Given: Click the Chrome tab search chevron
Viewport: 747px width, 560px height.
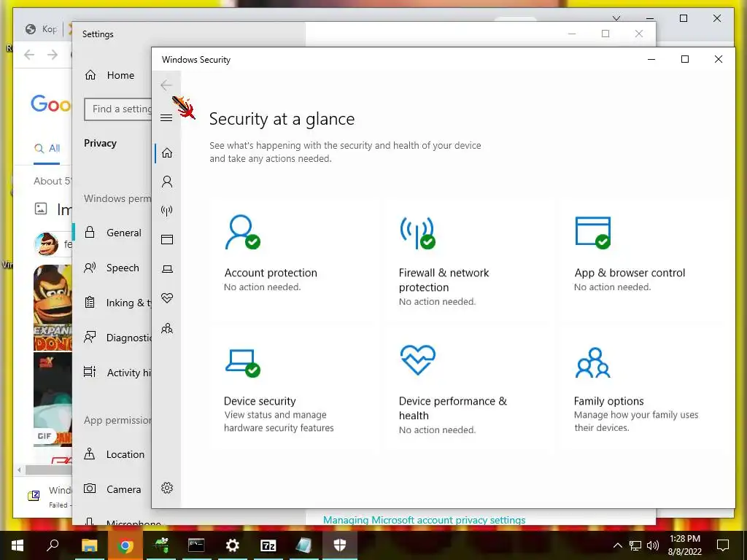Looking at the screenshot, I should pos(616,18).
